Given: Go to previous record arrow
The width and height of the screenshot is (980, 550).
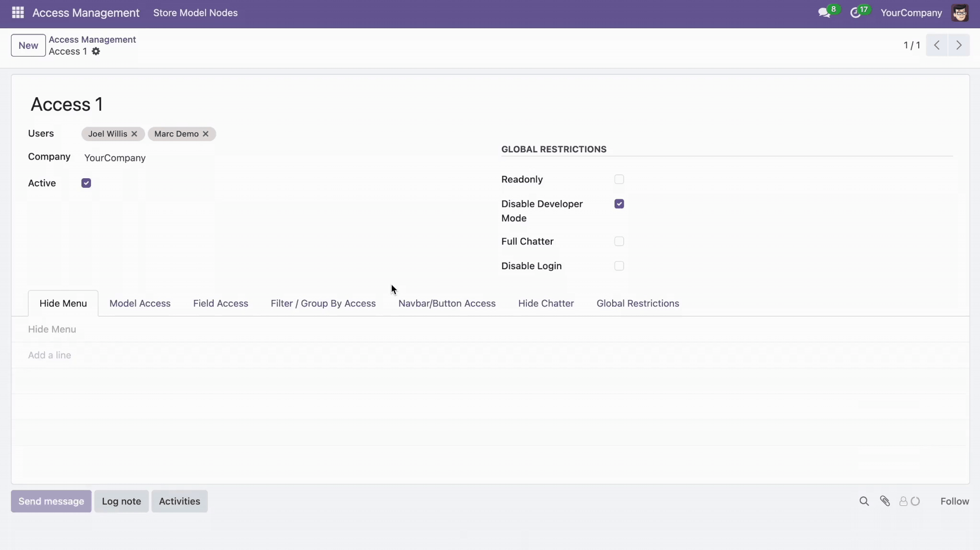Looking at the screenshot, I should [x=937, y=45].
